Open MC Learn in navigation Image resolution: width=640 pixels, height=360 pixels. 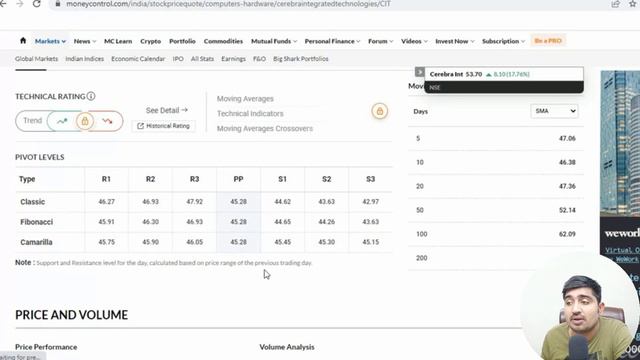click(x=118, y=41)
